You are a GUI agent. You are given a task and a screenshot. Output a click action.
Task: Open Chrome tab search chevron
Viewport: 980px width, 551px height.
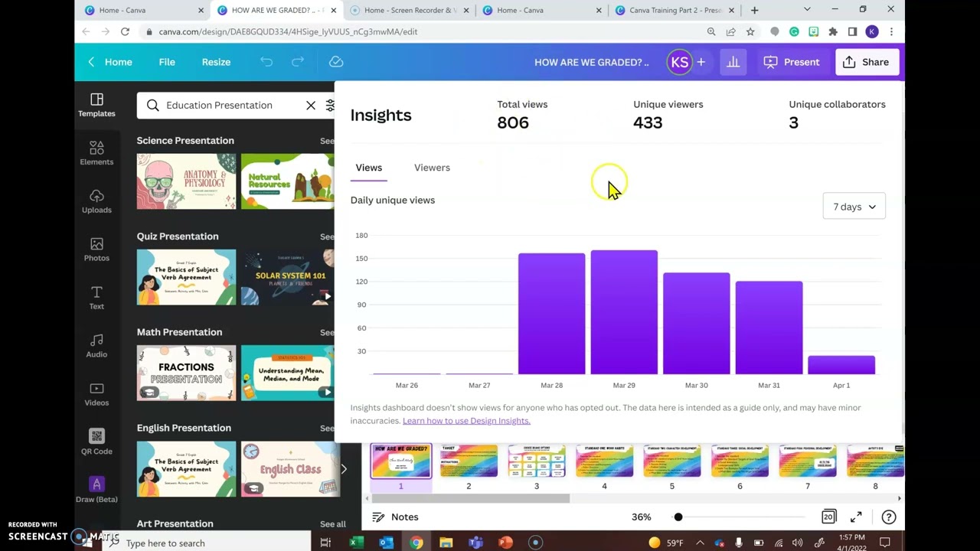(807, 10)
